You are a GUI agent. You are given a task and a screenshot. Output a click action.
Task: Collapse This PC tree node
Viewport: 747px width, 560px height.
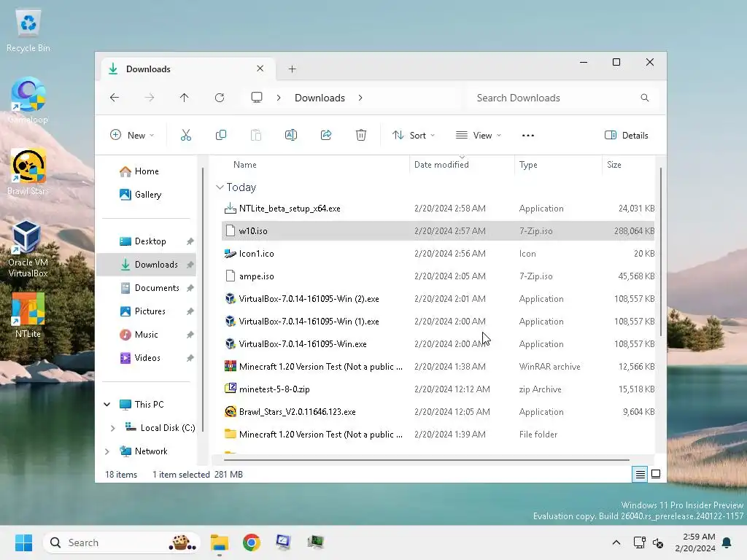pyautogui.click(x=107, y=404)
